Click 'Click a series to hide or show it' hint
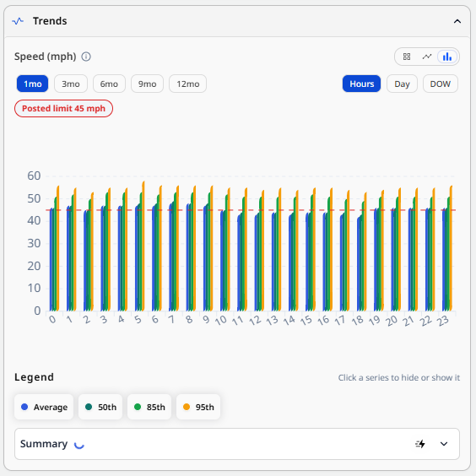The height and width of the screenshot is (476, 476). tap(399, 377)
